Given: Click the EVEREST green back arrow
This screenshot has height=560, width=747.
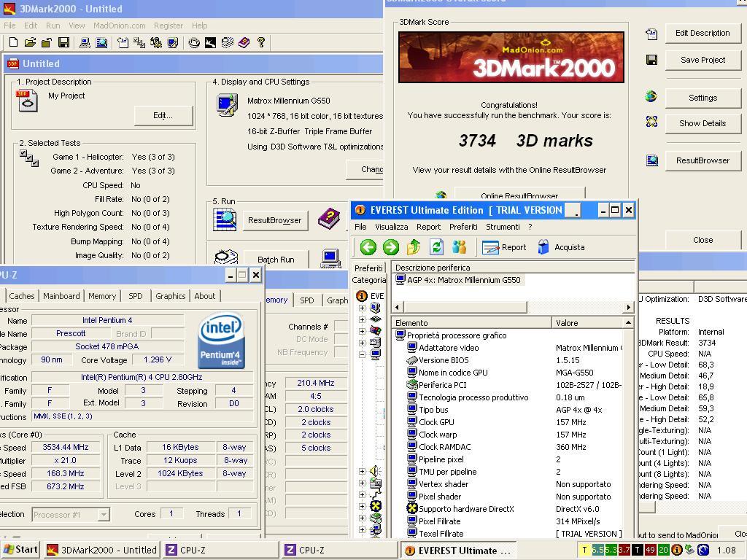Looking at the screenshot, I should coord(368,247).
